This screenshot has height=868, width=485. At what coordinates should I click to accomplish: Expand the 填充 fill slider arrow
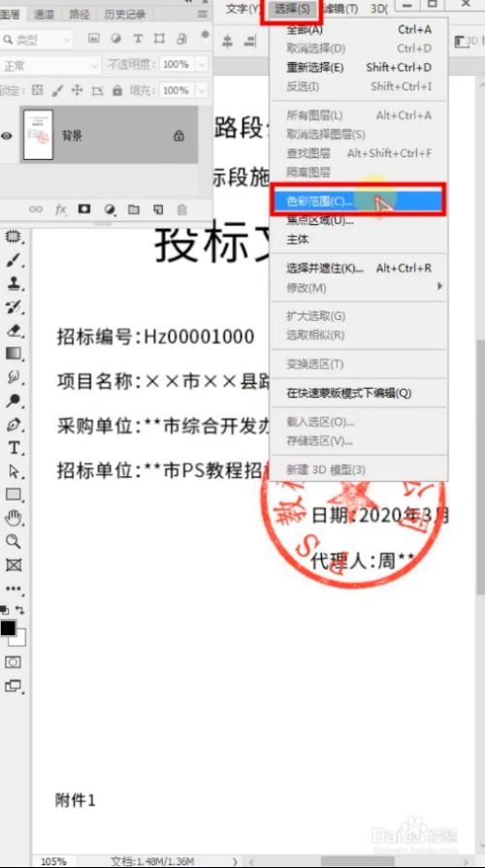202,90
